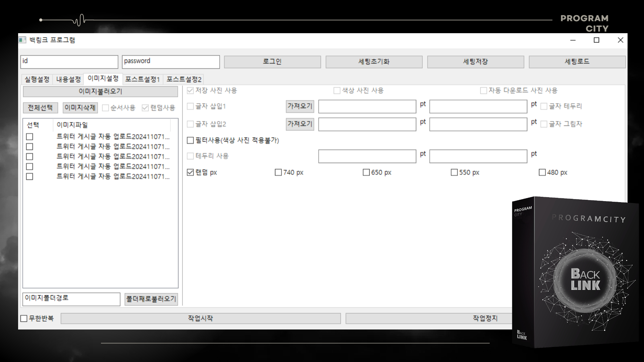Click the id input field
The image size is (644, 362).
[69, 62]
